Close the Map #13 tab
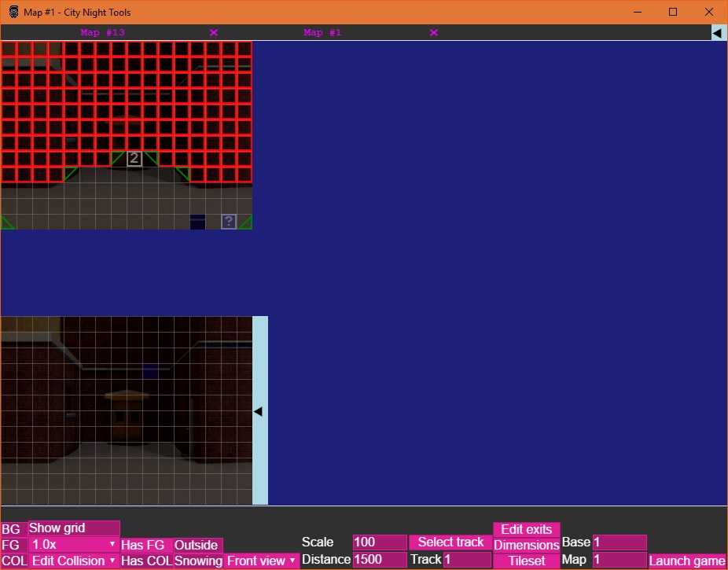The image size is (728, 570). 214,33
